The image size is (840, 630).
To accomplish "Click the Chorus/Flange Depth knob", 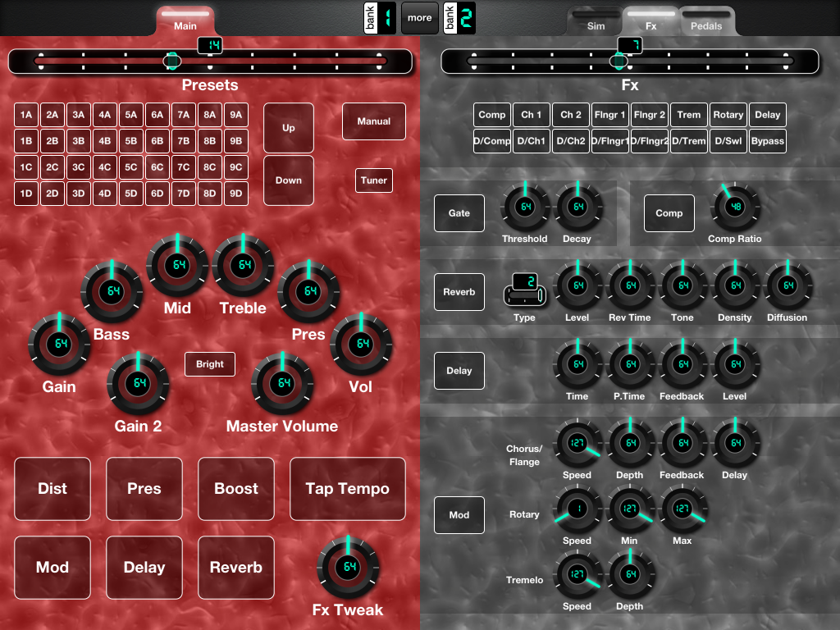I will pyautogui.click(x=630, y=443).
